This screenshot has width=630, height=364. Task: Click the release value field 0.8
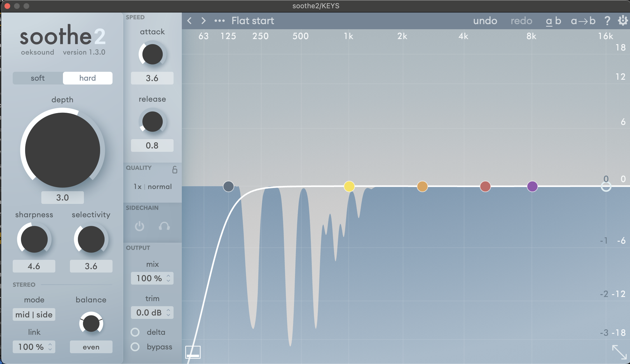click(x=152, y=145)
